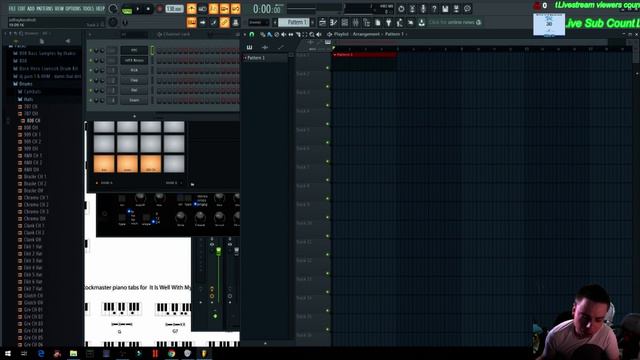The image size is (640, 360).
Task: Click the transport stop button
Action: (x=148, y=9)
